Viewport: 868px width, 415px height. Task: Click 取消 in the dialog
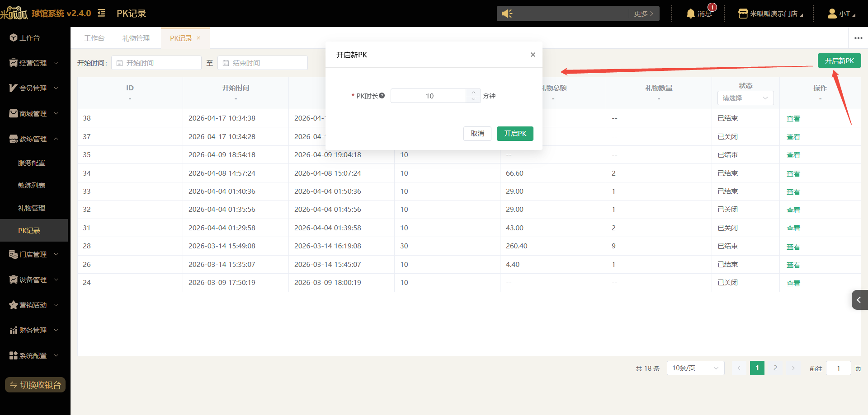[477, 134]
